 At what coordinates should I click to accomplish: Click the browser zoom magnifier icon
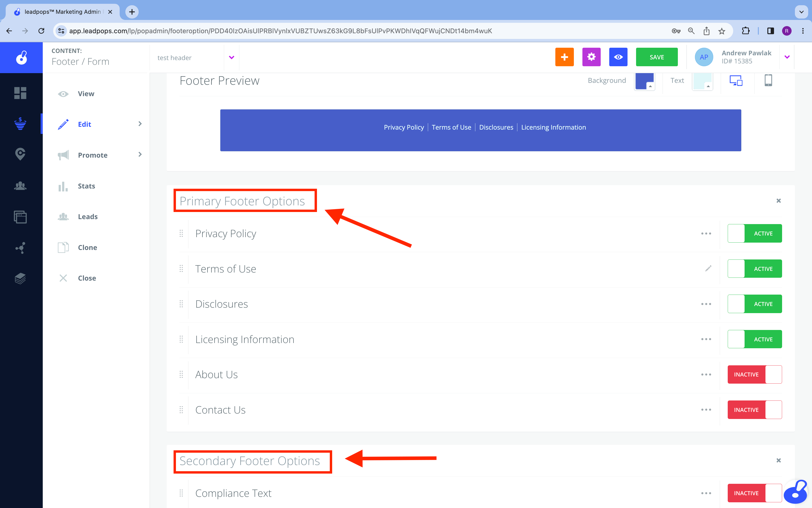(691, 31)
